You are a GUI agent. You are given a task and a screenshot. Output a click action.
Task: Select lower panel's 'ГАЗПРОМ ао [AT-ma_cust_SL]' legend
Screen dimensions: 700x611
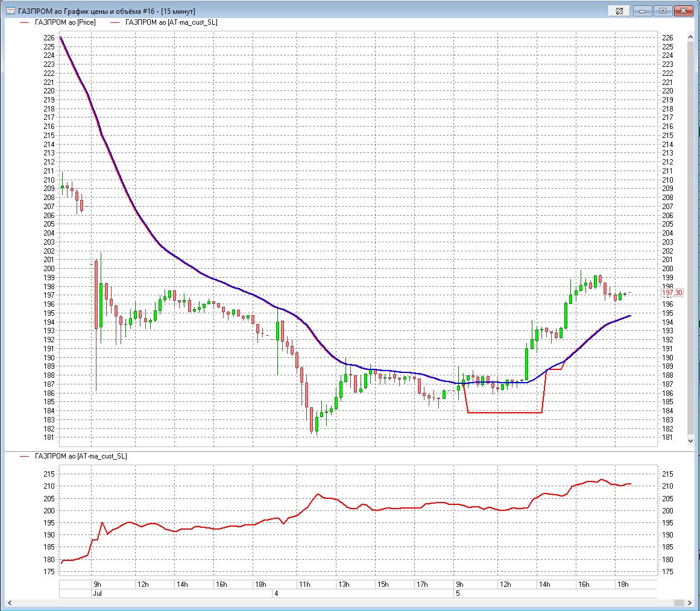pyautogui.click(x=74, y=456)
